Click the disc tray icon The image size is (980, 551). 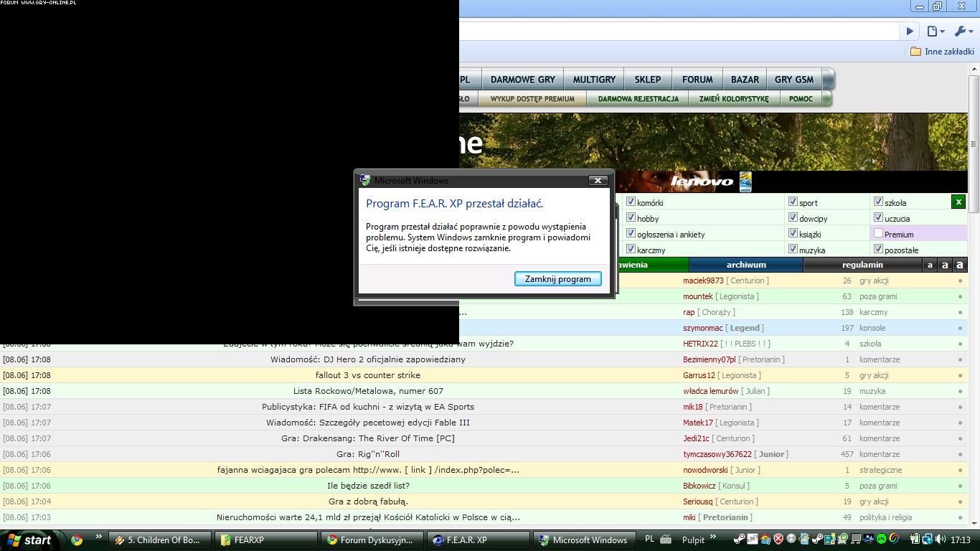click(x=791, y=540)
